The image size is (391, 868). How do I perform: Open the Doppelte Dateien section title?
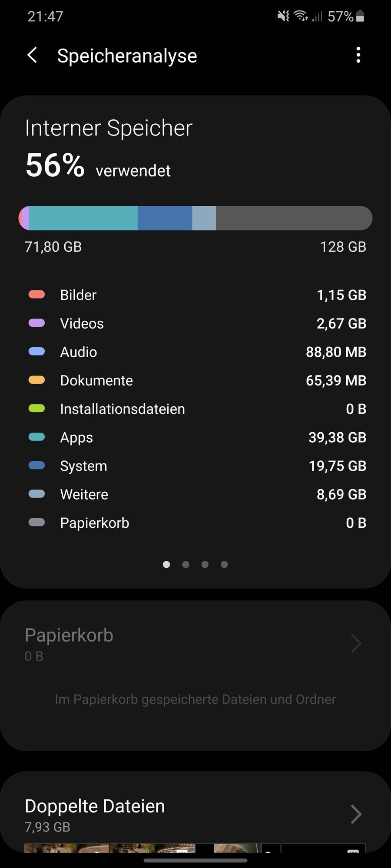(95, 806)
